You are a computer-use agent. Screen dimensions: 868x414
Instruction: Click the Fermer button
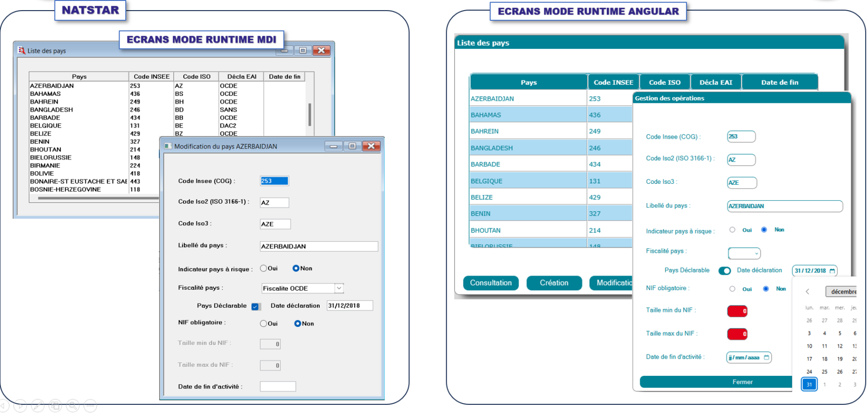click(716, 382)
